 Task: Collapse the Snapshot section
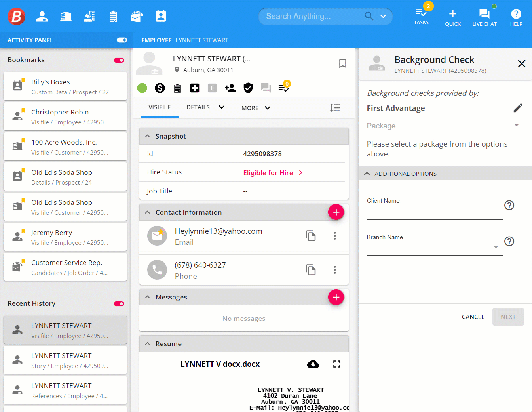pyautogui.click(x=148, y=136)
